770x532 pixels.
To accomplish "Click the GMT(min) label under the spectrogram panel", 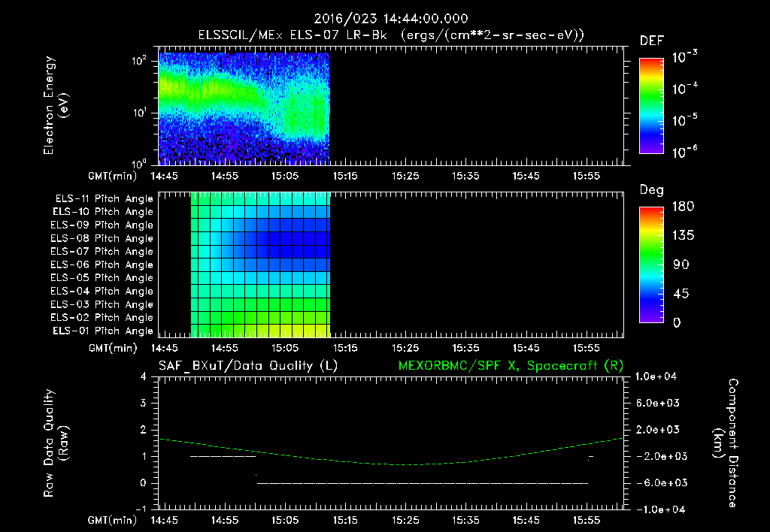I will 112,176.
